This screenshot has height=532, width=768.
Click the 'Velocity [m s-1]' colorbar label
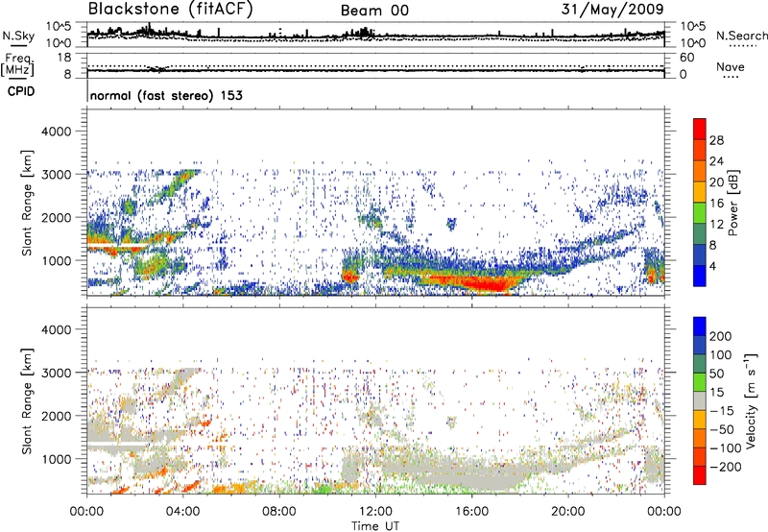[x=751, y=400]
